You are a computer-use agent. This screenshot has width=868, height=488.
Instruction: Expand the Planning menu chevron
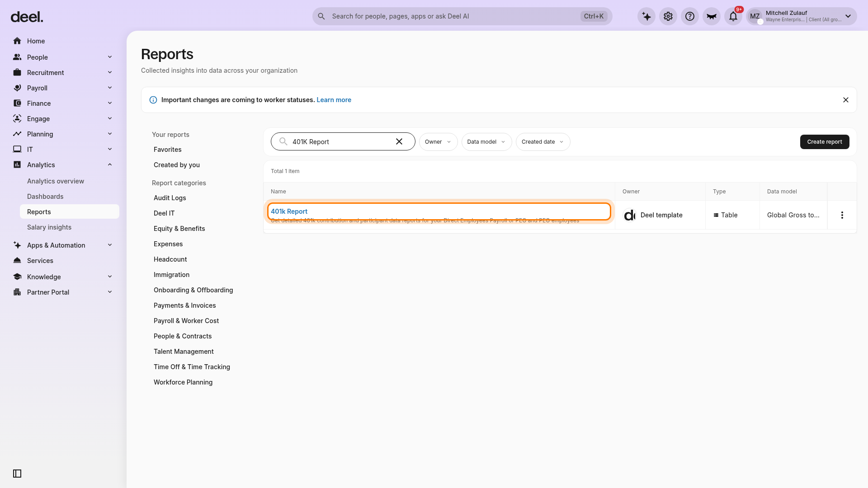click(110, 134)
